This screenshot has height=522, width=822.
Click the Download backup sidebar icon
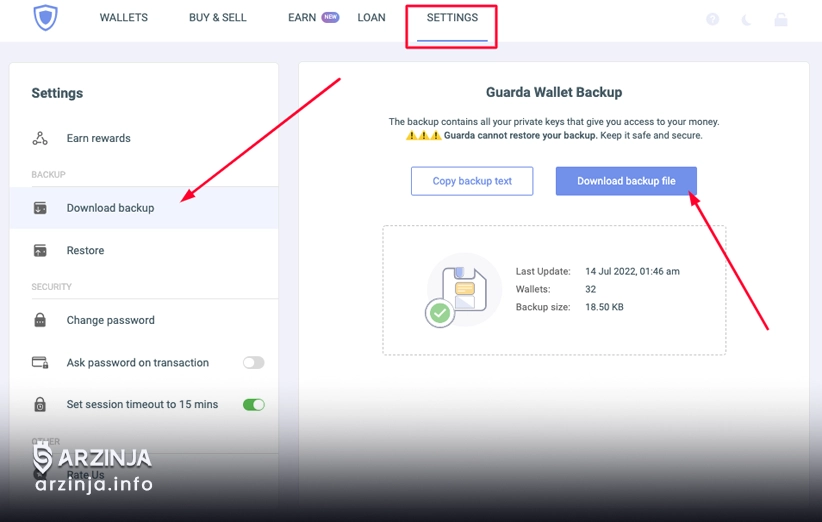pyautogui.click(x=40, y=208)
